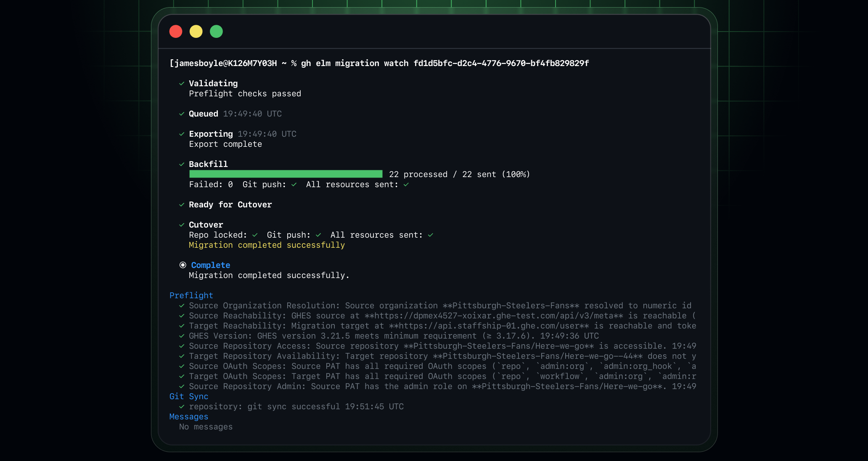Click checkmark beside repository git sync line
This screenshot has height=461, width=868.
[182, 407]
